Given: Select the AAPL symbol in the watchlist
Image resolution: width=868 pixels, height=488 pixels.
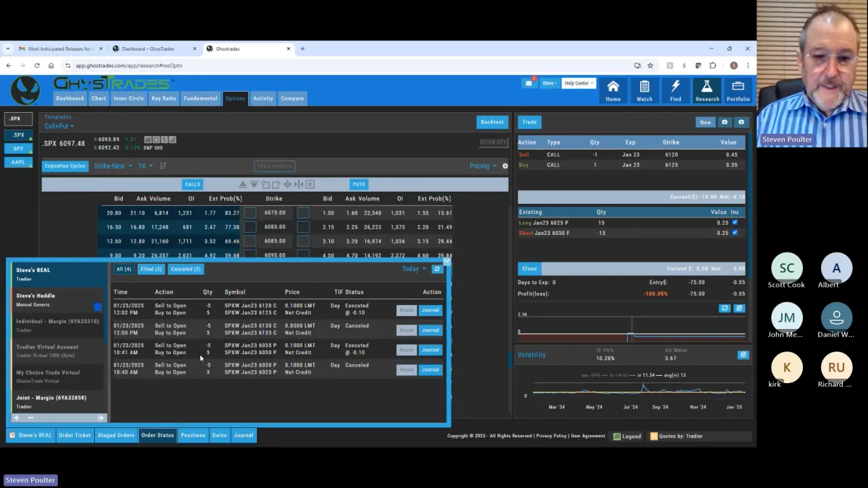Looking at the screenshot, I should [x=19, y=162].
